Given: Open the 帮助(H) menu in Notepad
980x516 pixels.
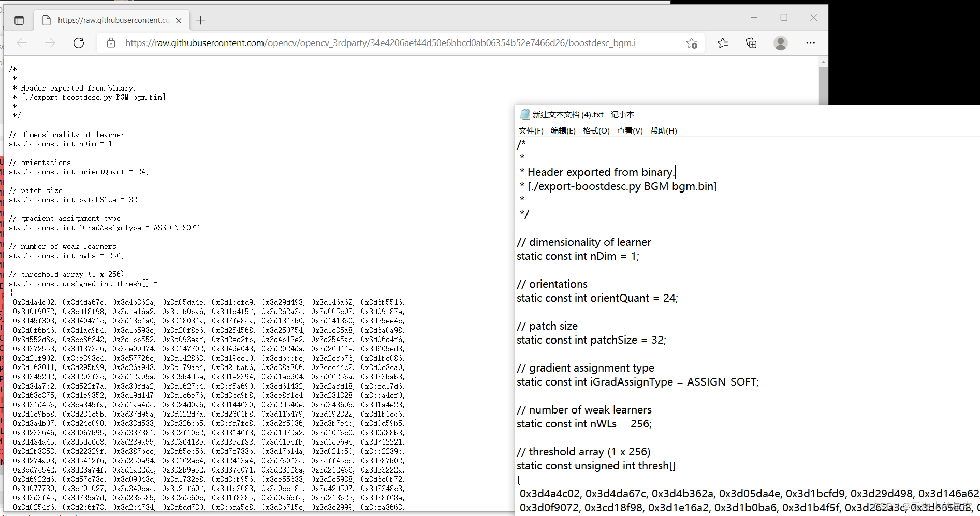Looking at the screenshot, I should pyautogui.click(x=663, y=130).
